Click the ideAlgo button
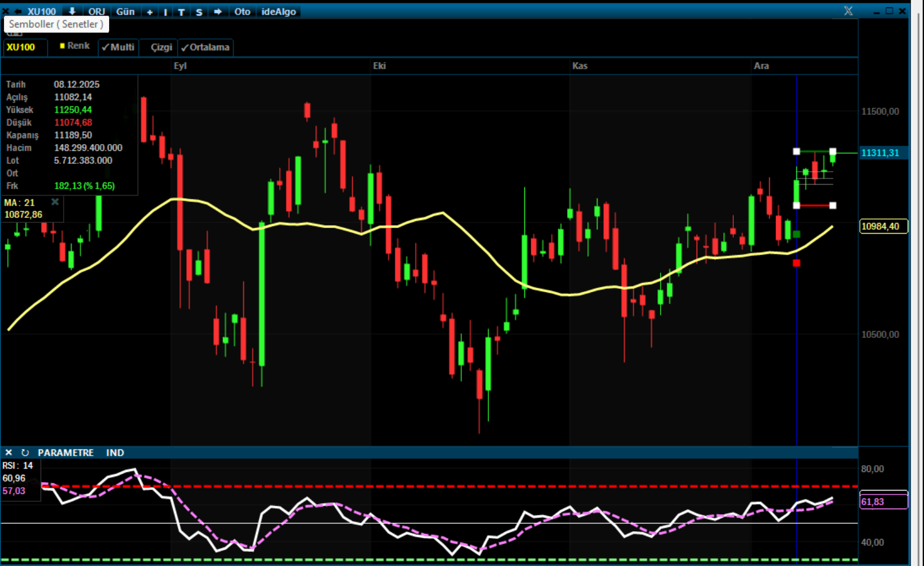 coord(279,12)
